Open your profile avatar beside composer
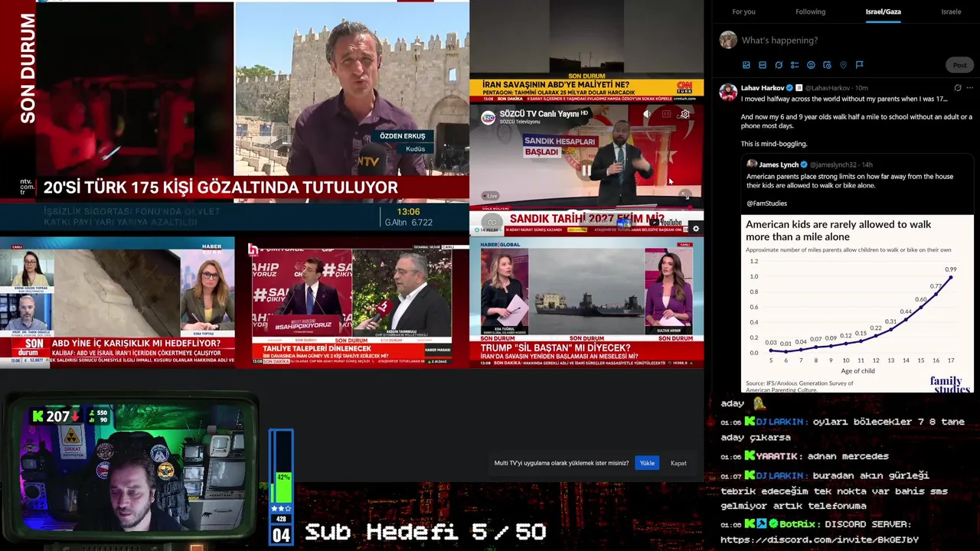This screenshot has width=980, height=551. coord(728,40)
